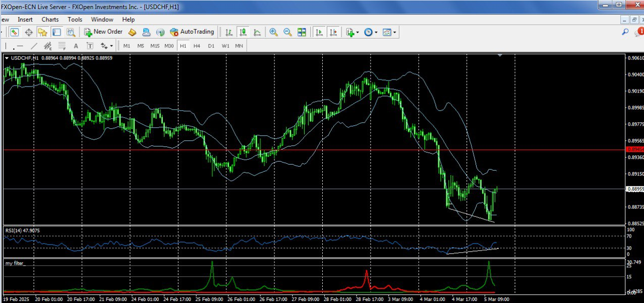Toggle the AutoTrading button

[x=192, y=32]
